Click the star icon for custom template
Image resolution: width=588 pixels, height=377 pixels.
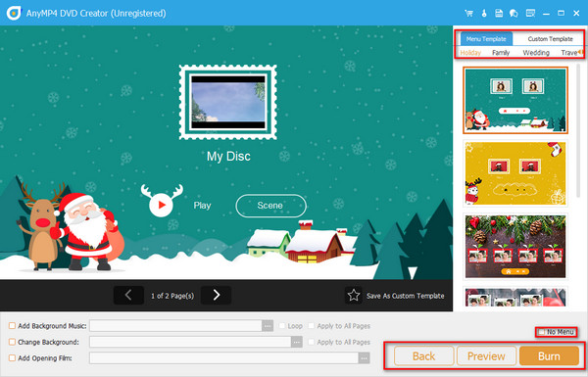[x=353, y=296]
